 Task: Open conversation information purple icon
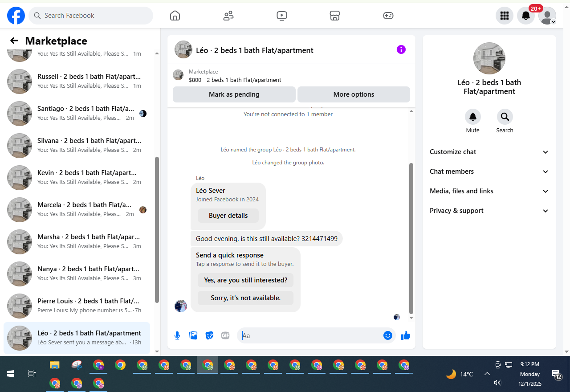[x=401, y=49]
